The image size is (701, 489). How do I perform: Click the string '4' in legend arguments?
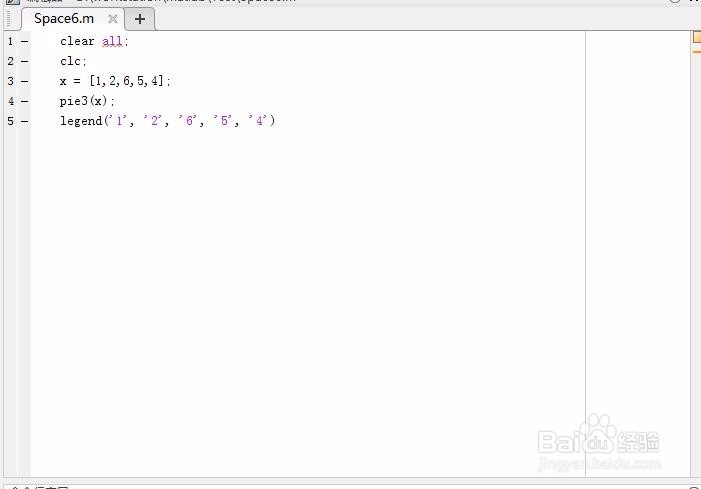[258, 121]
